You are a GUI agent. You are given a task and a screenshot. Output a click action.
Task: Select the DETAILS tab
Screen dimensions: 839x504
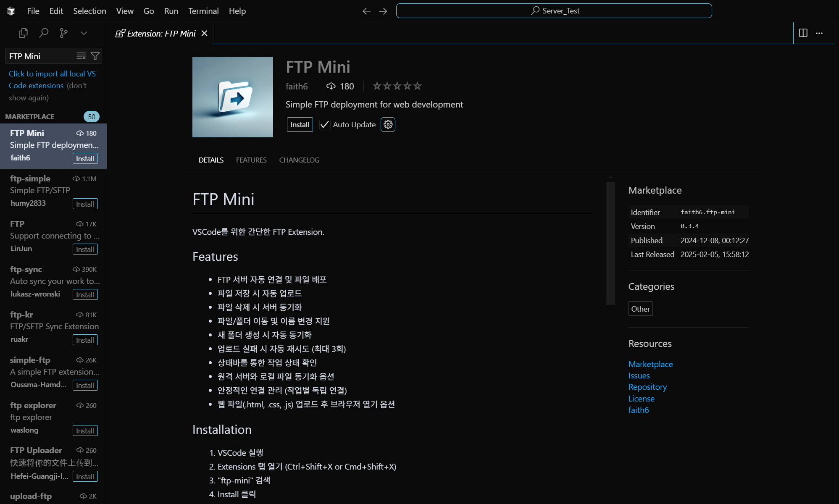[211, 160]
